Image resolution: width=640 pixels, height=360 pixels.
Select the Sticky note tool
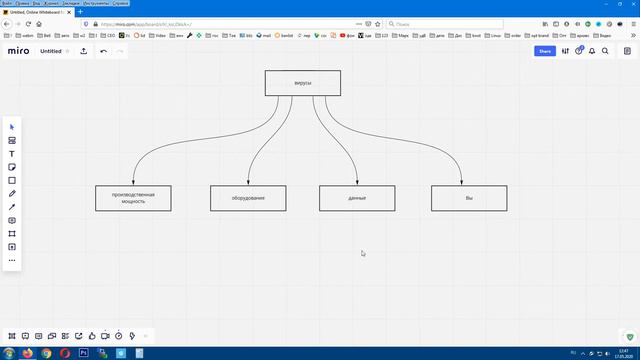tap(12, 167)
